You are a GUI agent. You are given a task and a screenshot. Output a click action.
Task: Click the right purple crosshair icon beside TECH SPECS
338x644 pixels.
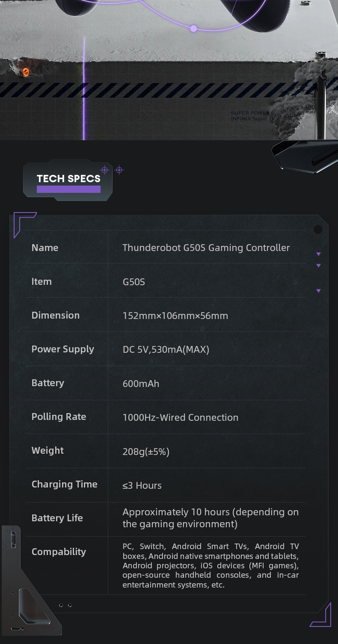(x=119, y=170)
